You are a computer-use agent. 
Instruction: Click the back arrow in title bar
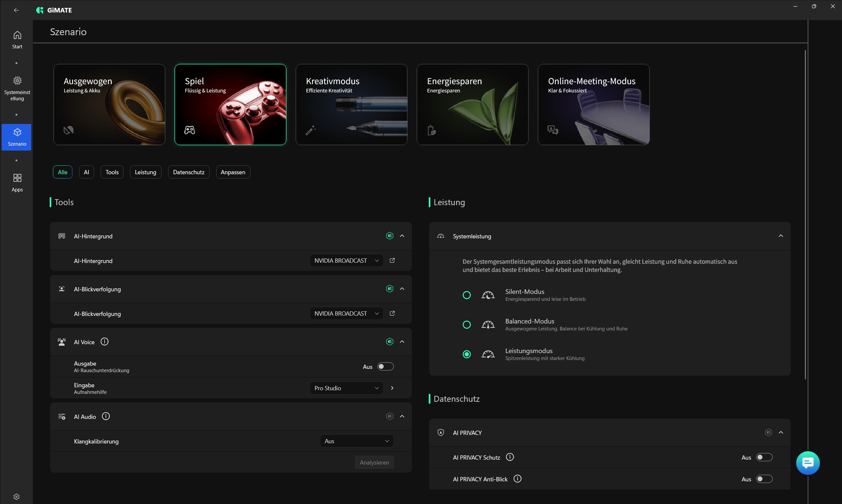click(x=16, y=10)
